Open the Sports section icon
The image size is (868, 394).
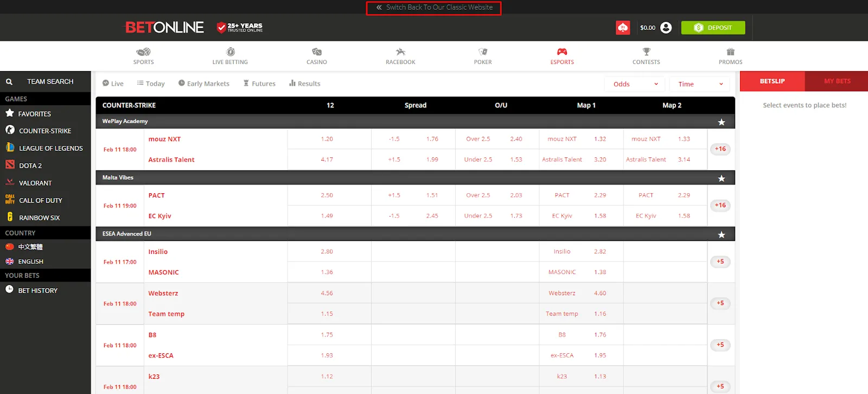point(143,52)
